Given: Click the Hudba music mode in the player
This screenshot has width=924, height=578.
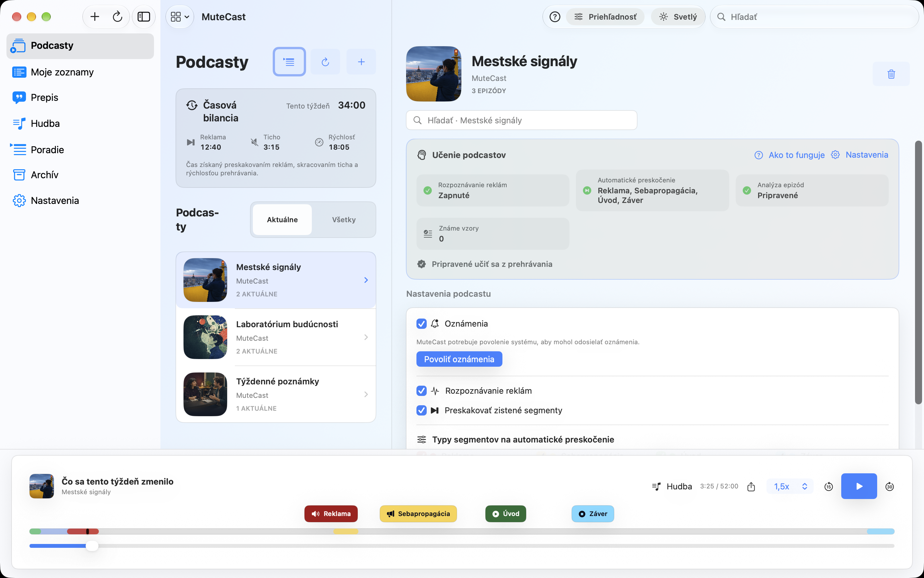Looking at the screenshot, I should (672, 486).
